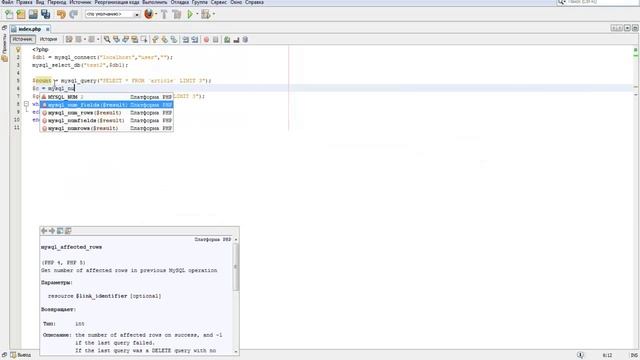Click the Build Project hammer icon
This screenshot has width=640, height=360.
click(164, 14)
